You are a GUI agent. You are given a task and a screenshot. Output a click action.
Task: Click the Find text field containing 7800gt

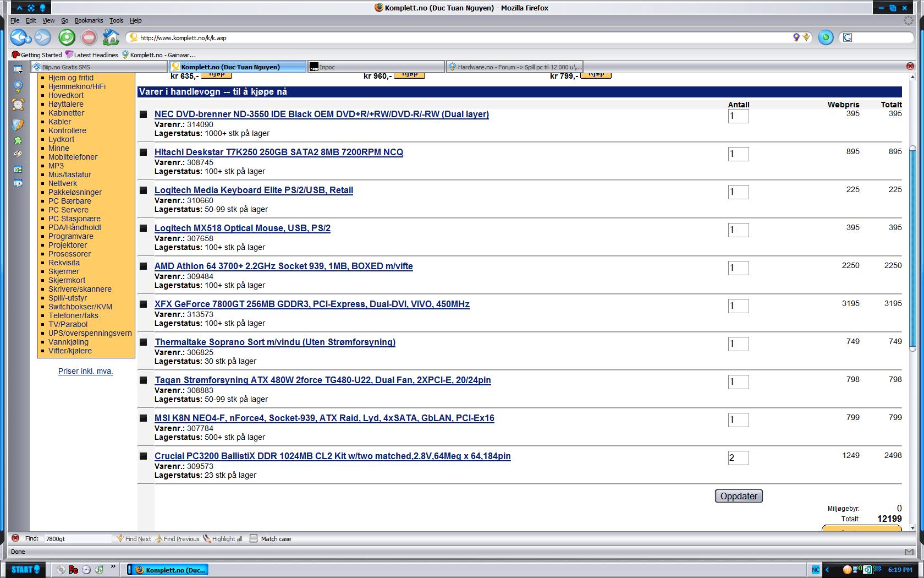pyautogui.click(x=78, y=539)
